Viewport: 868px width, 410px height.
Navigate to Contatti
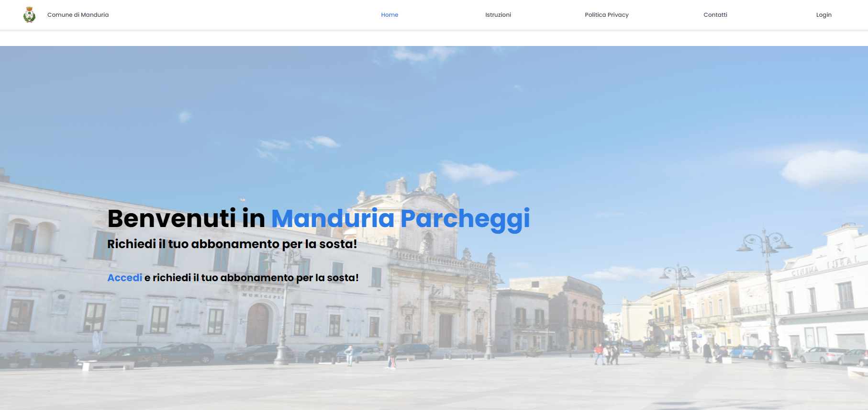[x=715, y=15]
